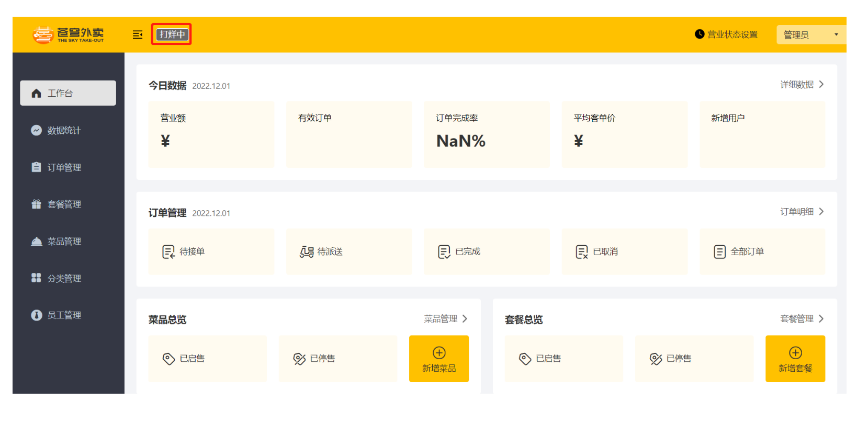The width and height of the screenshot is (868, 424).
Task: Click the 全部订单 list icon
Action: point(720,252)
